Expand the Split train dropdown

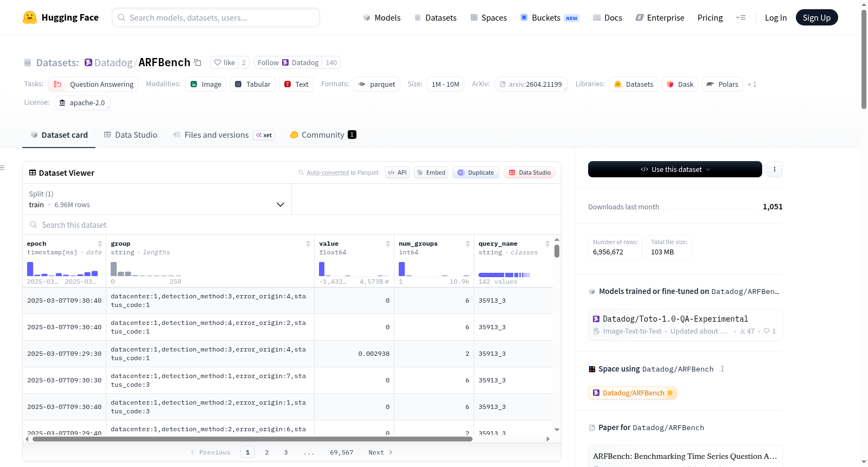pos(157,199)
